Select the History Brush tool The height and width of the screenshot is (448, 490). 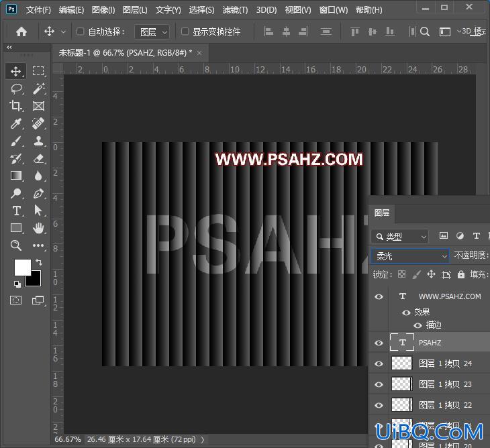15,158
